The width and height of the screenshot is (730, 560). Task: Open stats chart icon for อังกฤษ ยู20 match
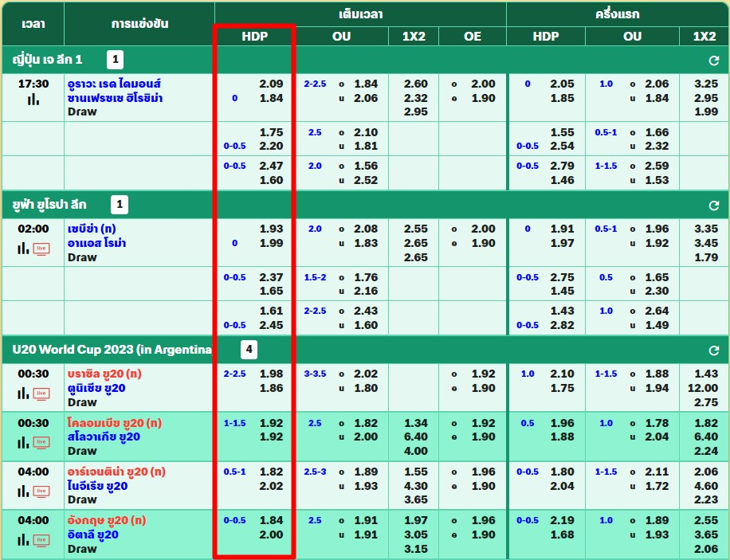pyautogui.click(x=23, y=539)
